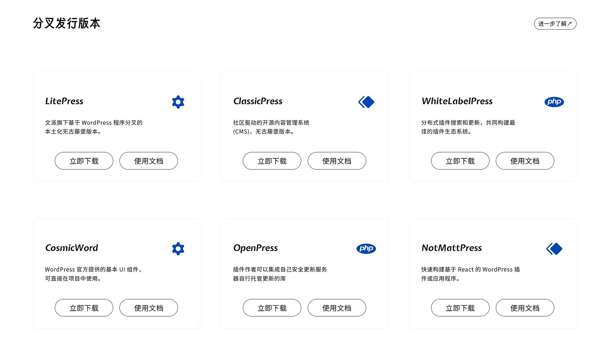Screen dimensions: 608x364
Task: Open CosmicWord 使用文档 documentation
Action: pyautogui.click(x=148, y=308)
